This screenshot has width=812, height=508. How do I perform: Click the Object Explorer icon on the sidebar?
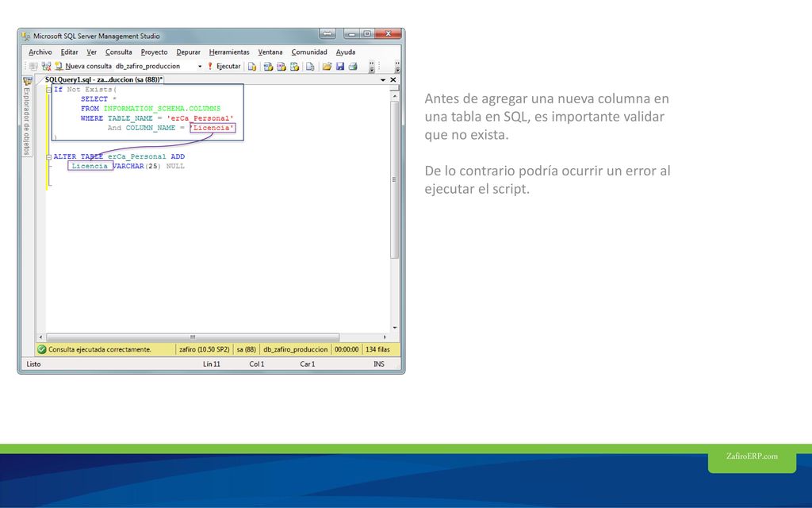coord(27,81)
